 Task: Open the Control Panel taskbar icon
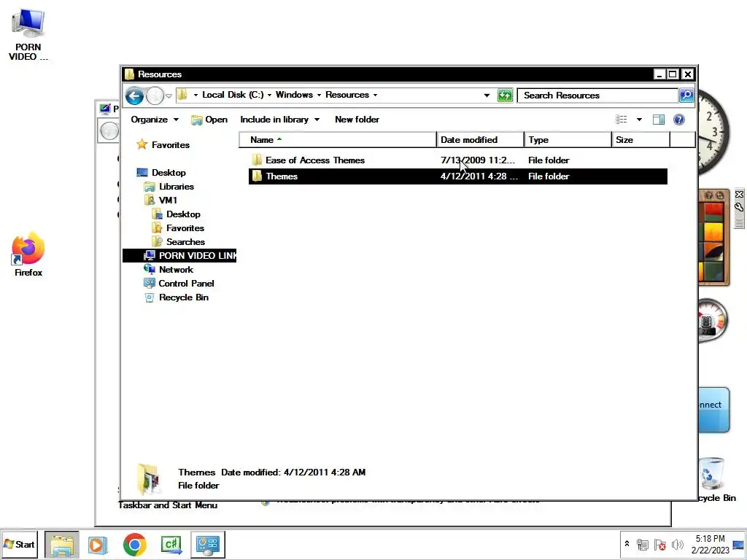point(208,544)
